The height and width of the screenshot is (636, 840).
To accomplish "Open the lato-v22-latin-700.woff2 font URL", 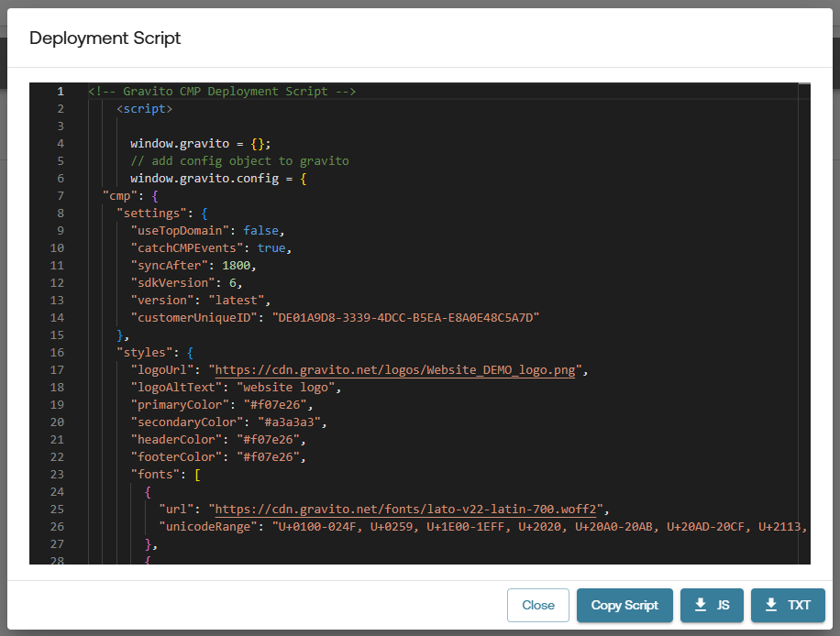I will [405, 510].
